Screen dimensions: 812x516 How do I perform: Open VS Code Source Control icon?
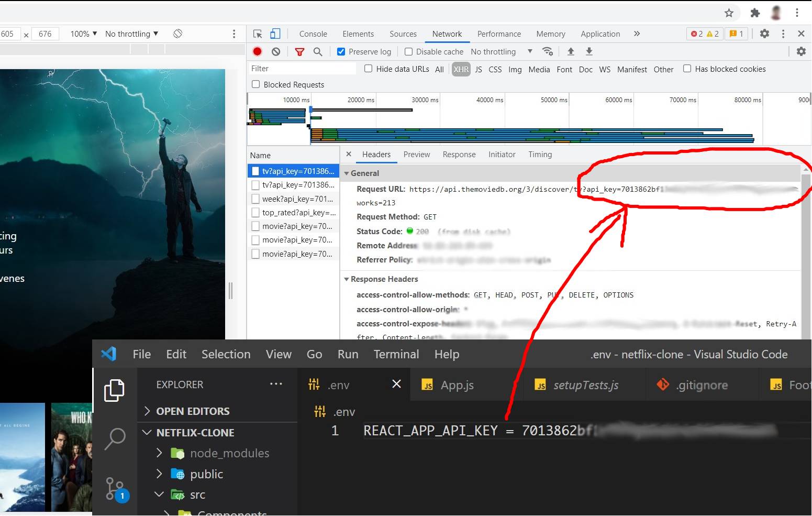coord(116,489)
